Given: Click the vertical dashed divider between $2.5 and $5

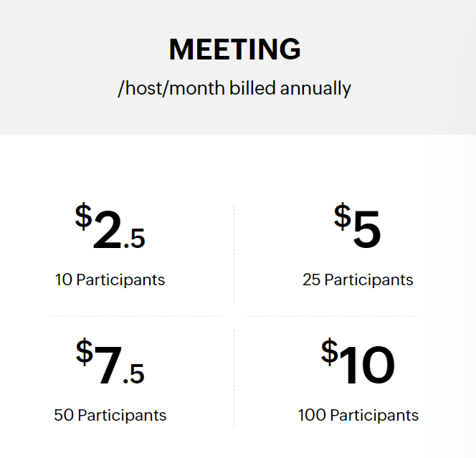Looking at the screenshot, I should point(234,254).
